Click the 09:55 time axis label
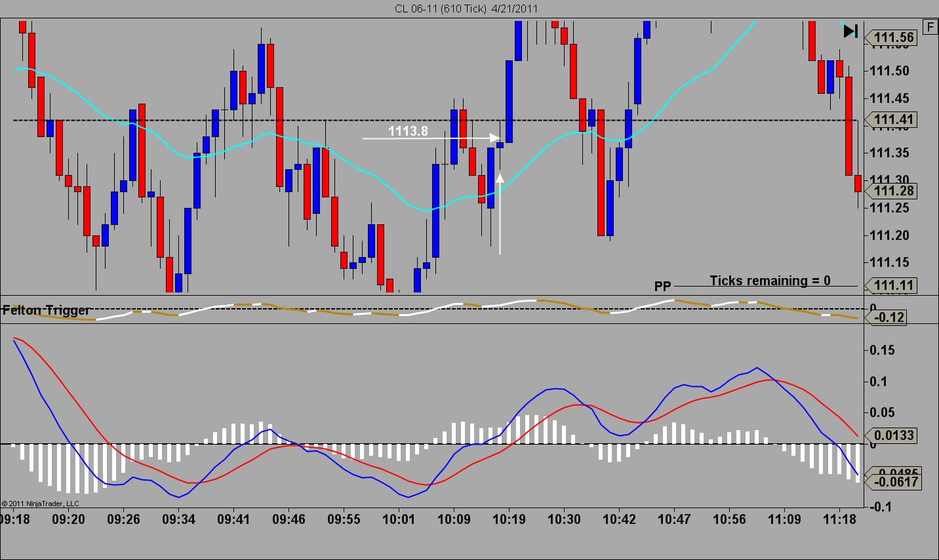 pos(344,519)
